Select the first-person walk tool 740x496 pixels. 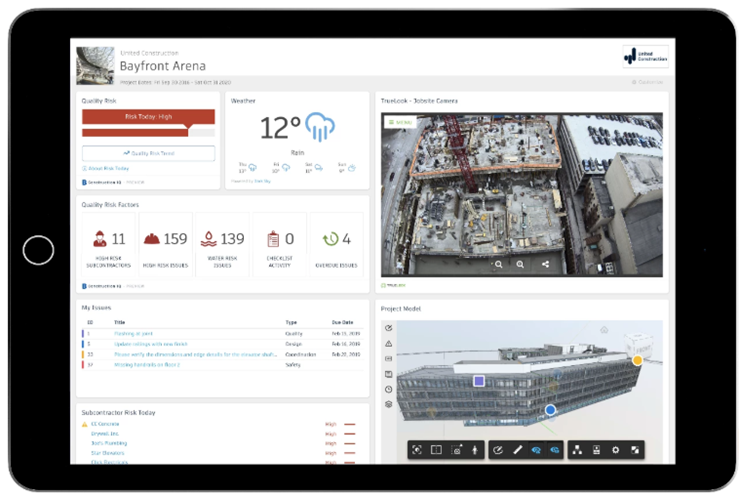pyautogui.click(x=475, y=450)
